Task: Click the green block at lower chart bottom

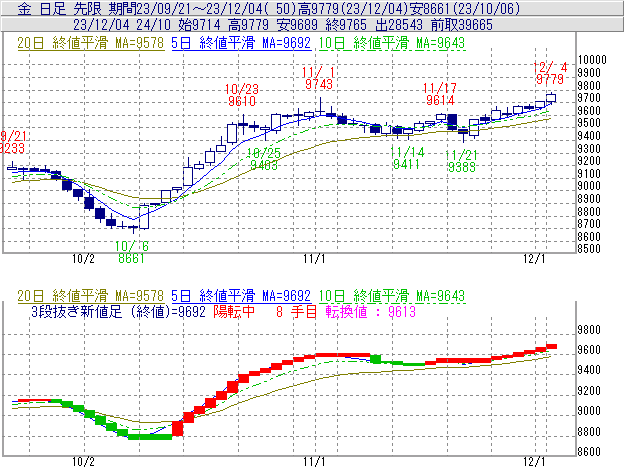Action: tap(150, 437)
